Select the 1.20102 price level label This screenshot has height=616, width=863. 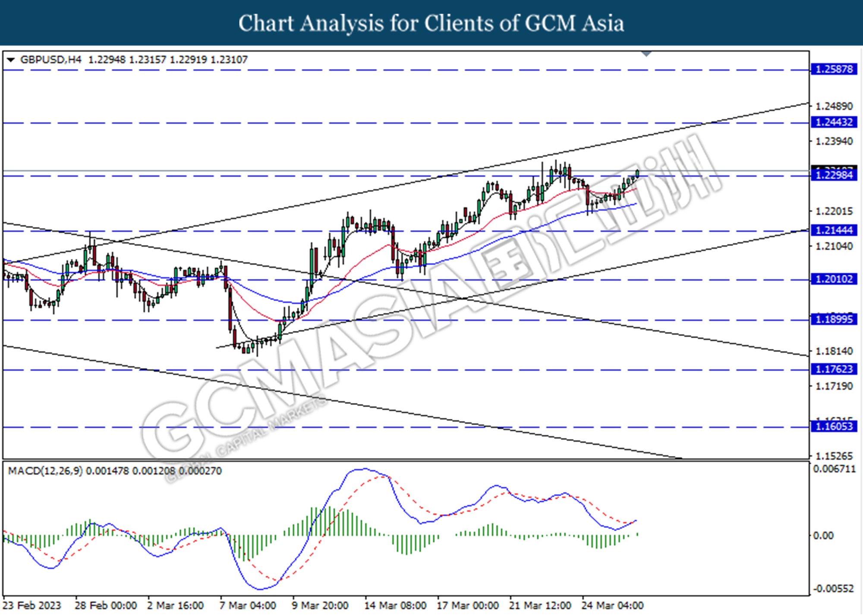click(834, 279)
